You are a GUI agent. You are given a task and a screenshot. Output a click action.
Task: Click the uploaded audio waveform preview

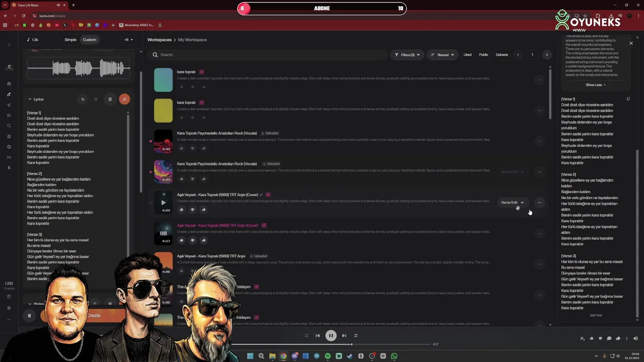[78, 68]
